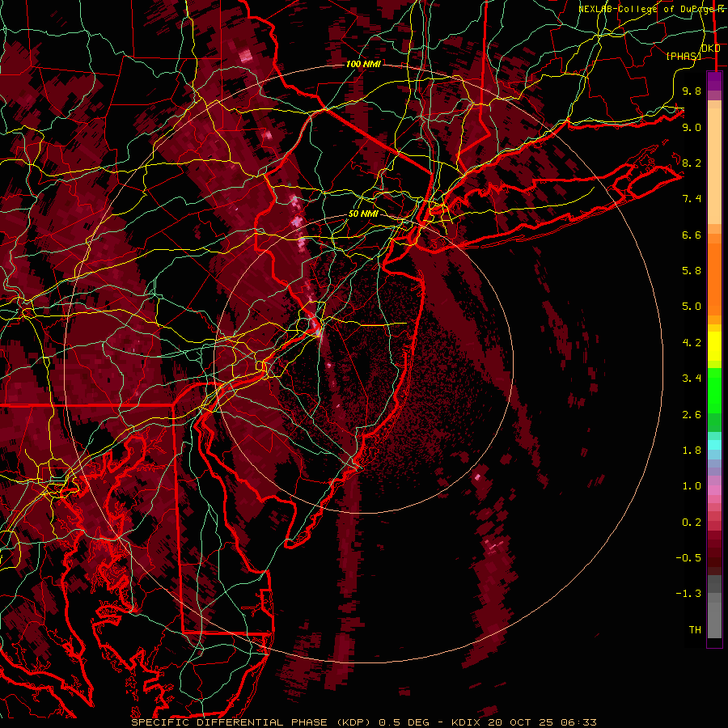Image resolution: width=728 pixels, height=728 pixels.
Task: Click the 9.0 value on the color scale
Action: point(692,127)
